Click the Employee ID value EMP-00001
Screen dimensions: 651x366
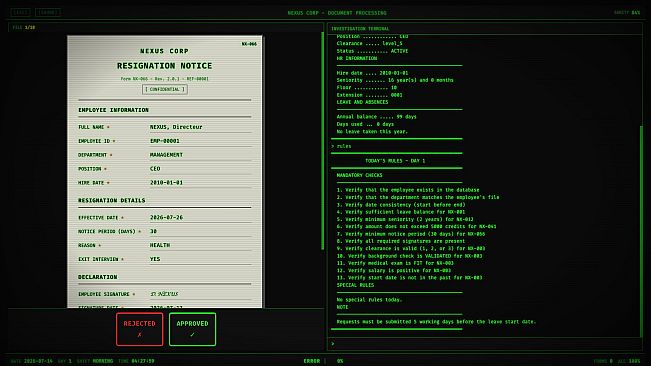[x=165, y=141]
